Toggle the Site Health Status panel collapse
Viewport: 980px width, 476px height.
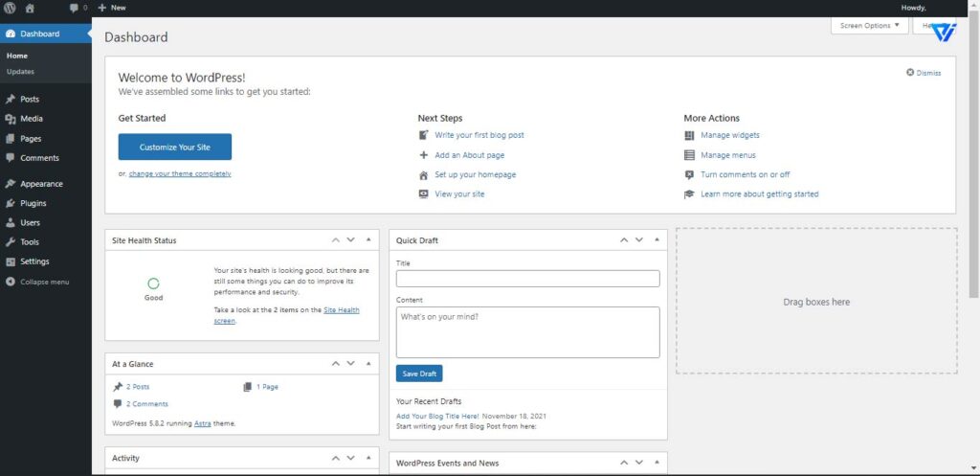[368, 240]
